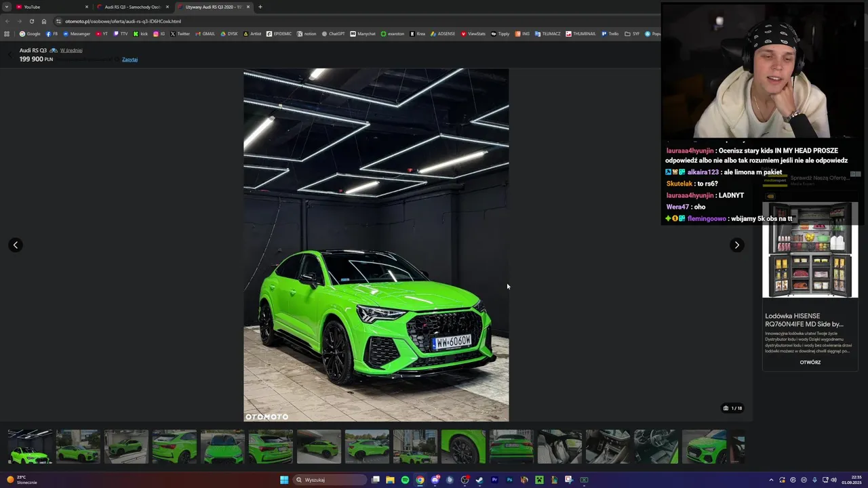Open the tab search dropdown

(7, 7)
